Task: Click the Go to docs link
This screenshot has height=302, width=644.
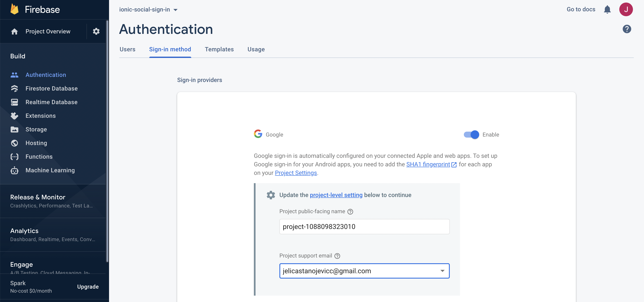Action: pos(581,10)
